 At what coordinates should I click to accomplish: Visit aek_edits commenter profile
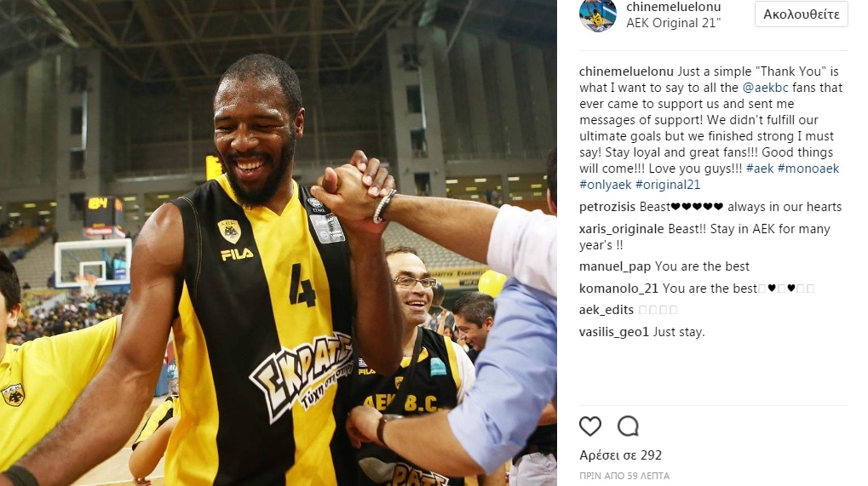point(606,310)
